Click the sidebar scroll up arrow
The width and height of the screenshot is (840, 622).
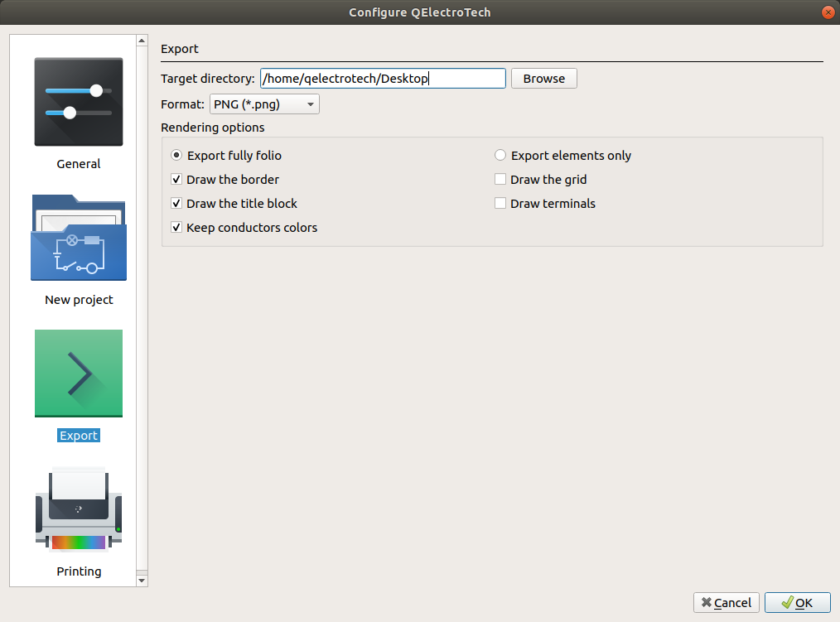(x=142, y=41)
